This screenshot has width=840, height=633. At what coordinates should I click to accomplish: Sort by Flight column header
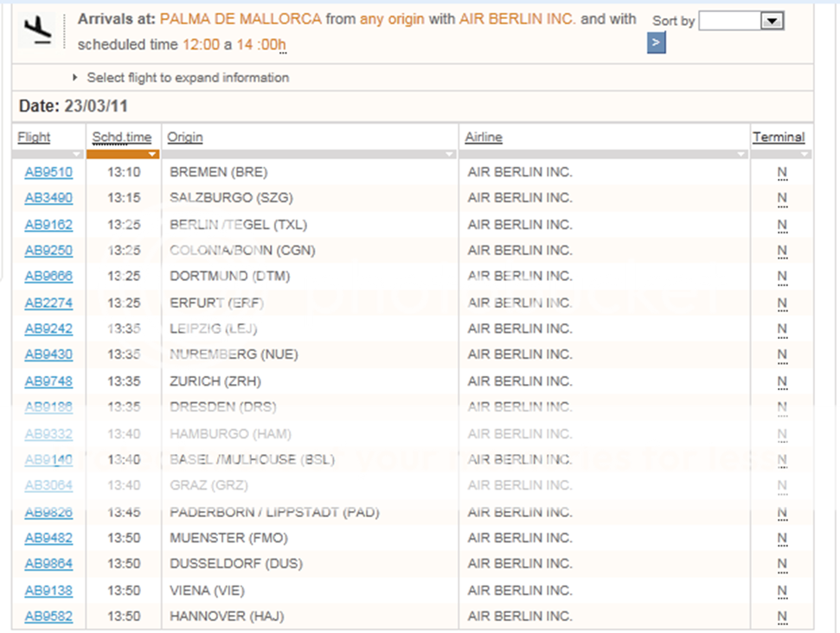[x=34, y=137]
